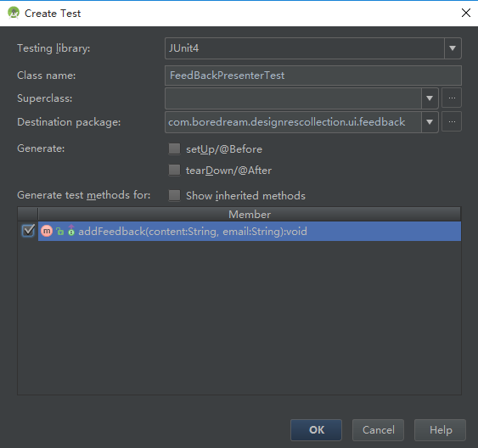
Task: Enable tearDown/@After generation checkbox
Action: pos(174,171)
